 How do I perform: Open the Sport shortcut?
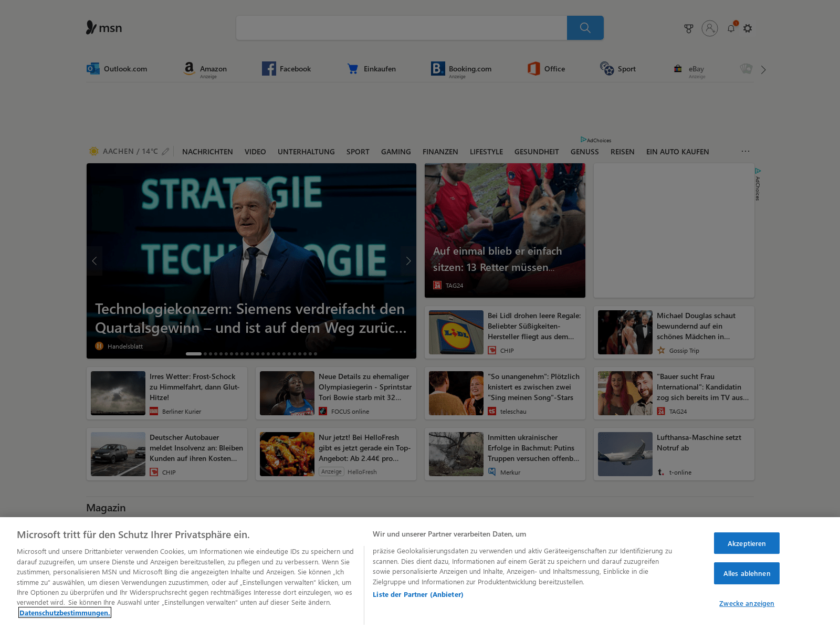(x=618, y=69)
